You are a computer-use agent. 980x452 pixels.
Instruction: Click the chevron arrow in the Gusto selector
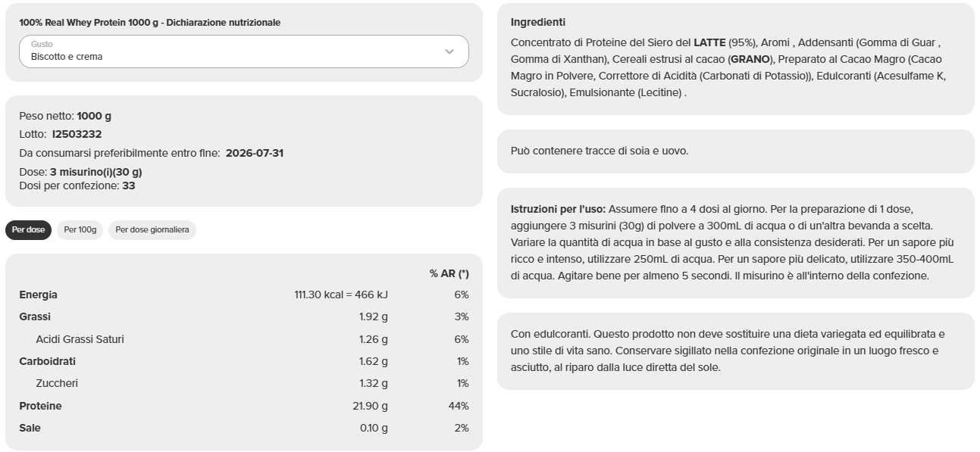[x=449, y=51]
